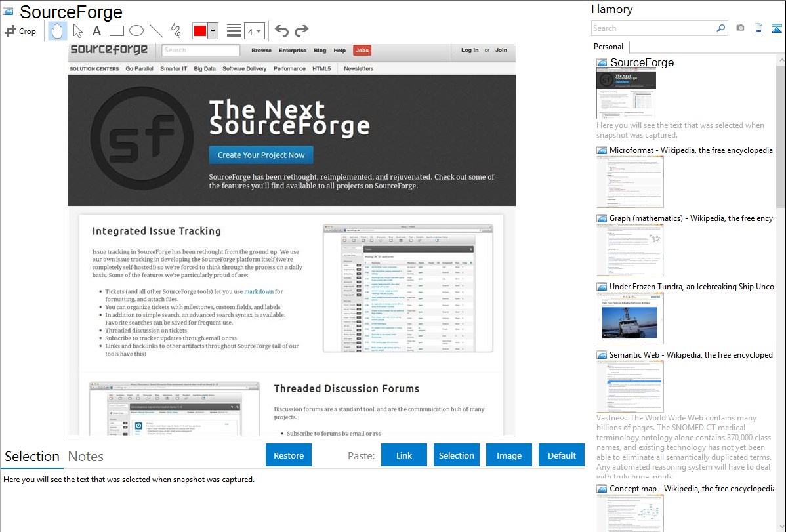Choose the text annotation tool
Image resolution: width=786 pixels, height=532 pixels.
tap(96, 31)
